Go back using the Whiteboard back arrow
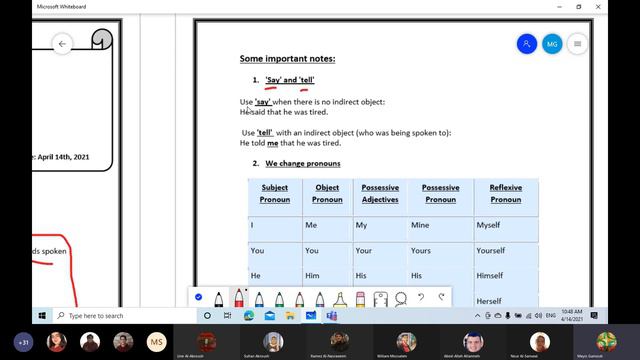This screenshot has height=360, width=640. point(62,44)
